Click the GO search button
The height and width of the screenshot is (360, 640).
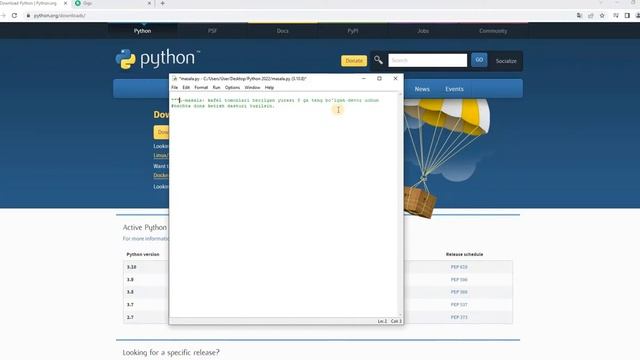click(x=479, y=60)
